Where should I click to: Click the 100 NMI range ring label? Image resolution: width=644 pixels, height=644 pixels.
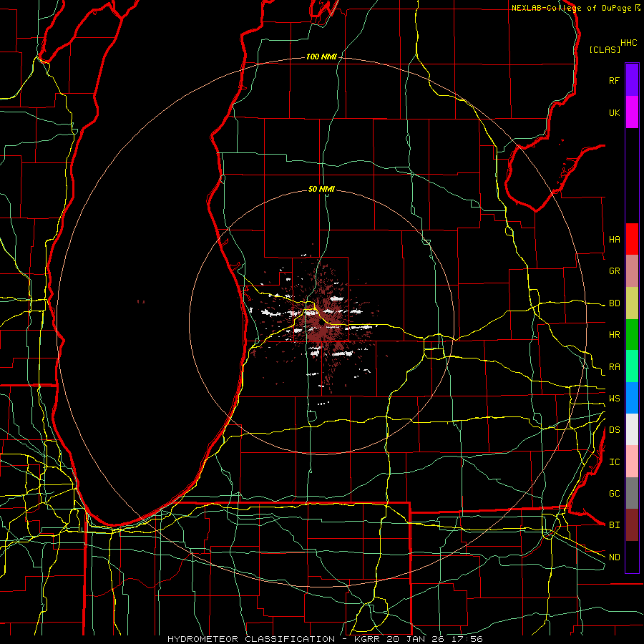point(321,57)
